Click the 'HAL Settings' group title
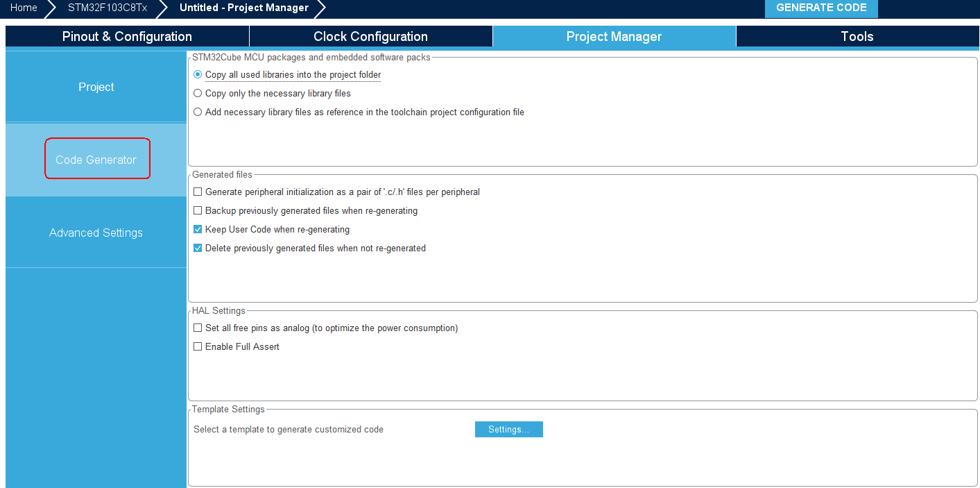This screenshot has width=980, height=488. click(x=218, y=311)
